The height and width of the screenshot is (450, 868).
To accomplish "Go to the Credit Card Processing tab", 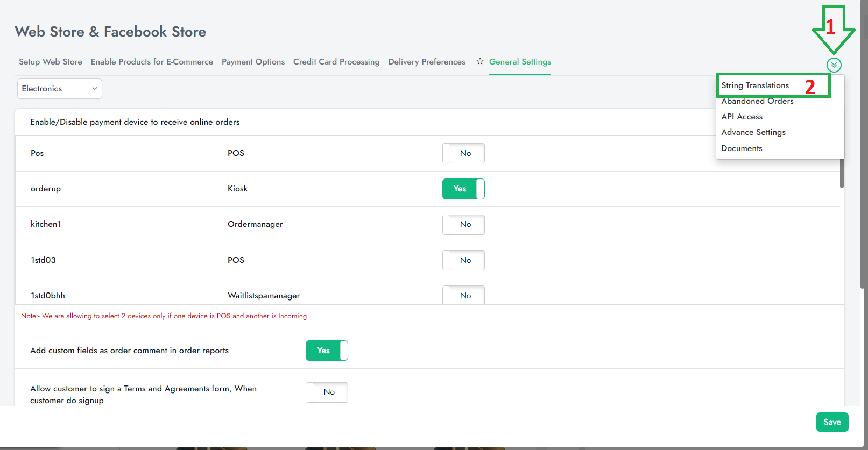I will (x=336, y=62).
